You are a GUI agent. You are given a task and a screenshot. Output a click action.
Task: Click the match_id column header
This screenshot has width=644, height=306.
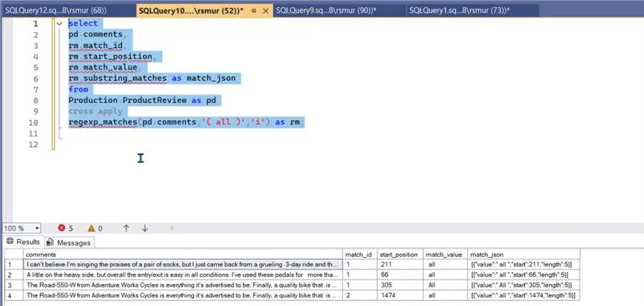coord(358,255)
